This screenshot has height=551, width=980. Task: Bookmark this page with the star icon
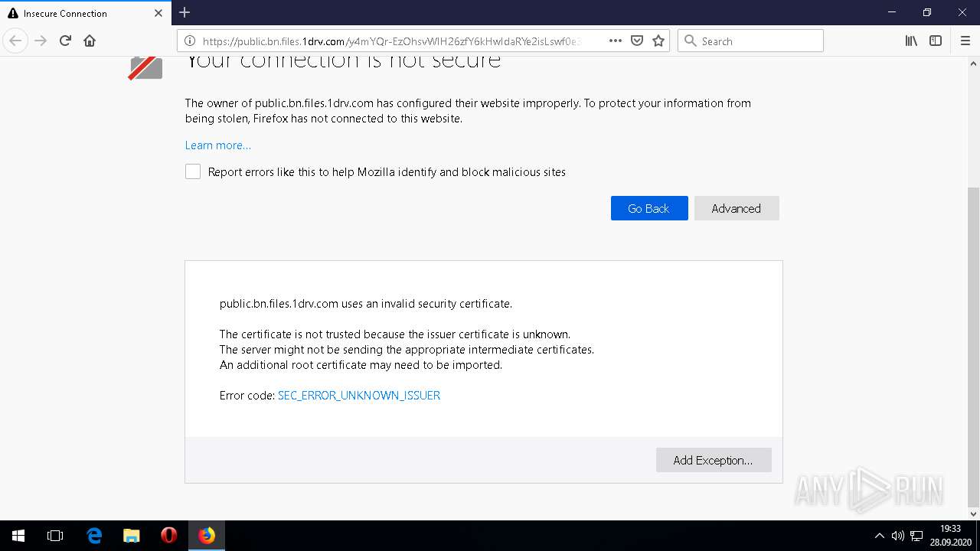point(658,41)
